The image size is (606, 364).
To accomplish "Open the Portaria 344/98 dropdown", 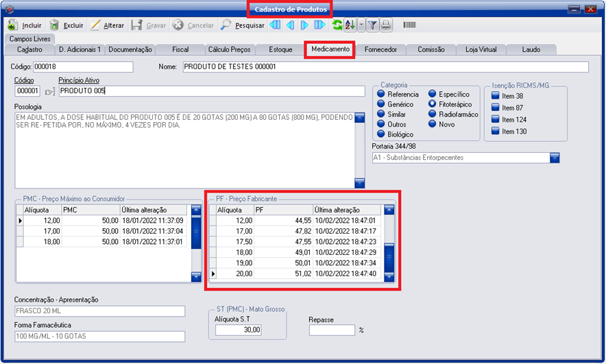I will (x=555, y=158).
